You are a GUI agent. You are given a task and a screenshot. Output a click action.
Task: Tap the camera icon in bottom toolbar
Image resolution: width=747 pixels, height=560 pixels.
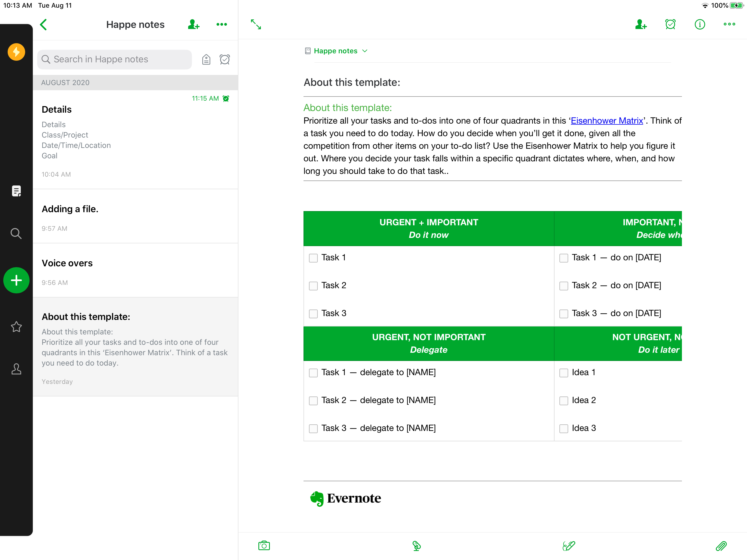coord(264,546)
